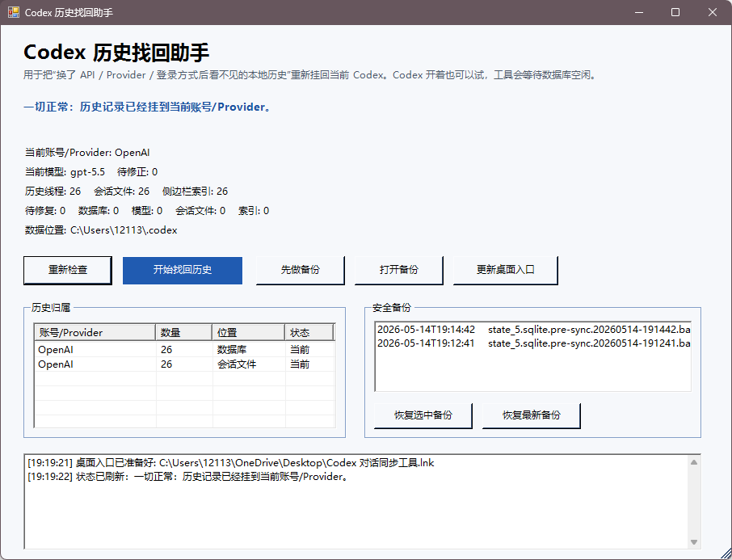The height and width of the screenshot is (560, 732).
Task: Click the 重新检查 button
Action: point(68,270)
